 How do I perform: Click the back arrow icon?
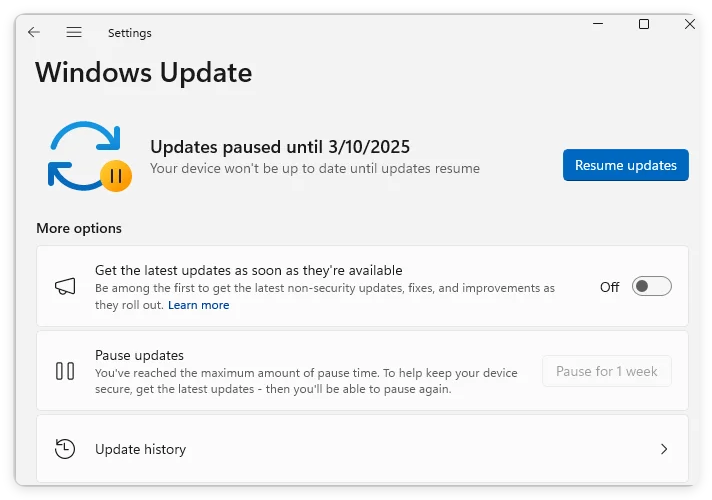coord(34,32)
